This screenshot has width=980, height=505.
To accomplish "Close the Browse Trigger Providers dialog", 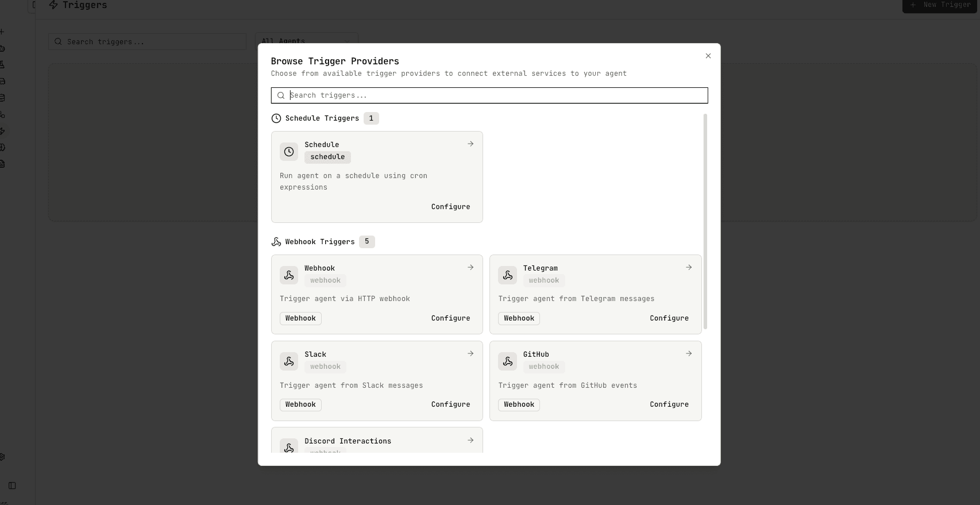I will pyautogui.click(x=708, y=56).
